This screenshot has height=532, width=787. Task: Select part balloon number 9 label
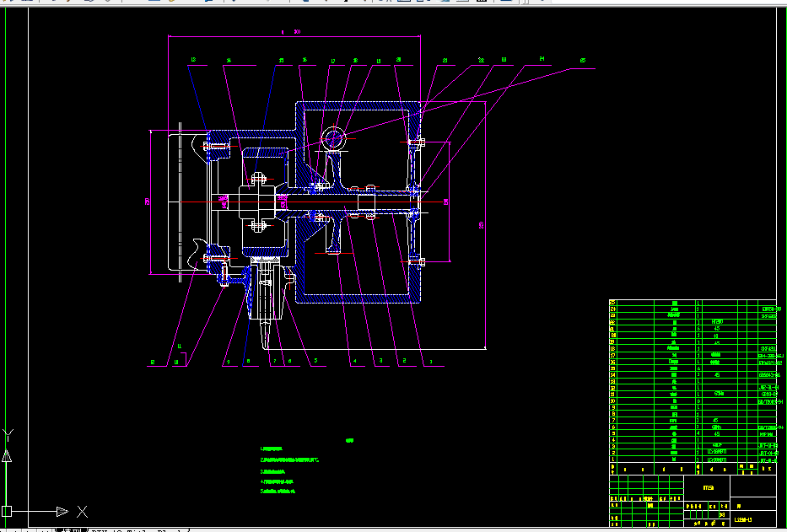(x=229, y=361)
